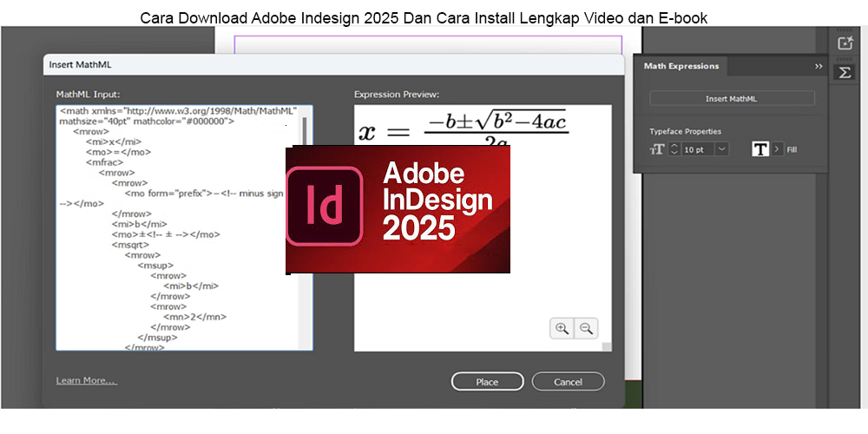Click the 'Fill' label text
Viewport: 868px width, 434px height.
pos(792,149)
